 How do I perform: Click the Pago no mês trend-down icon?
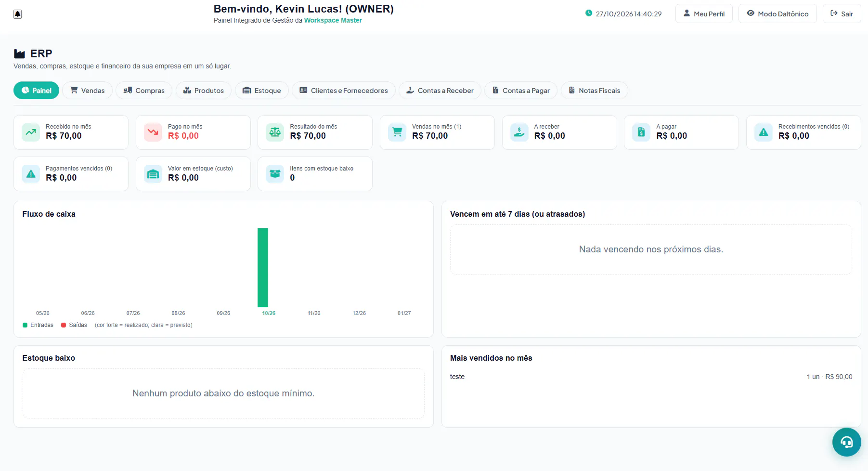pos(153,132)
